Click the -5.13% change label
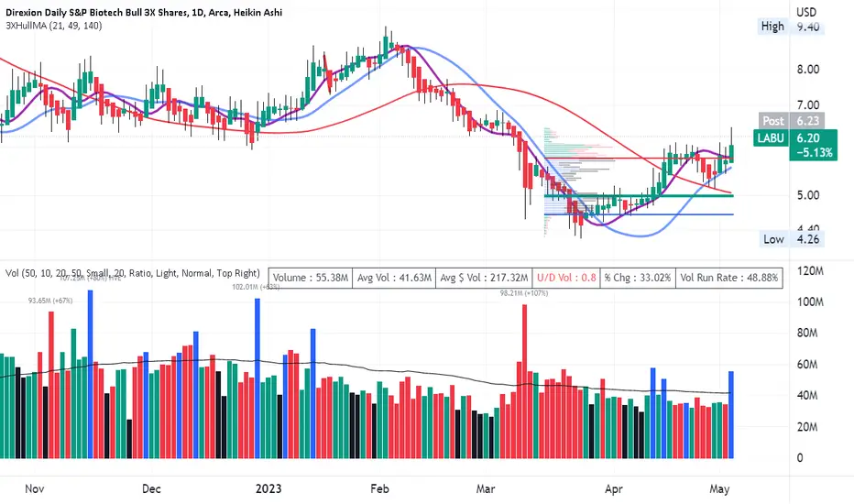The width and height of the screenshot is (854, 504). 814,152
